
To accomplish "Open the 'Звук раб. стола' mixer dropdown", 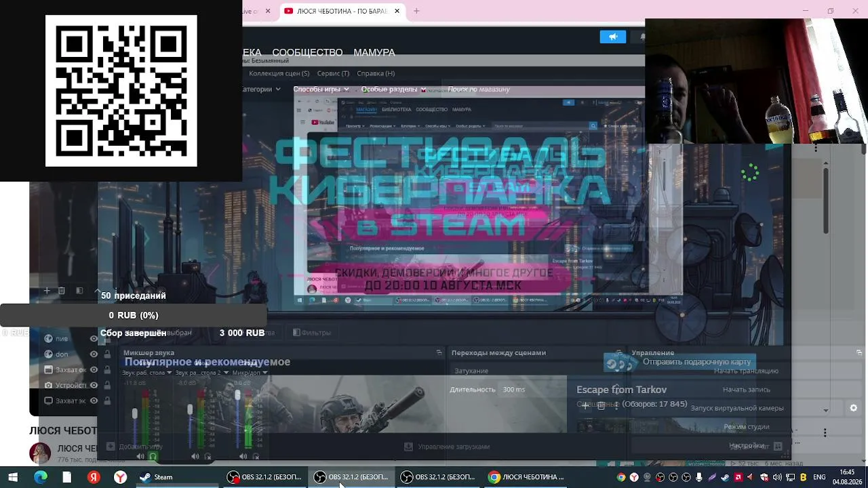I will 169,372.
